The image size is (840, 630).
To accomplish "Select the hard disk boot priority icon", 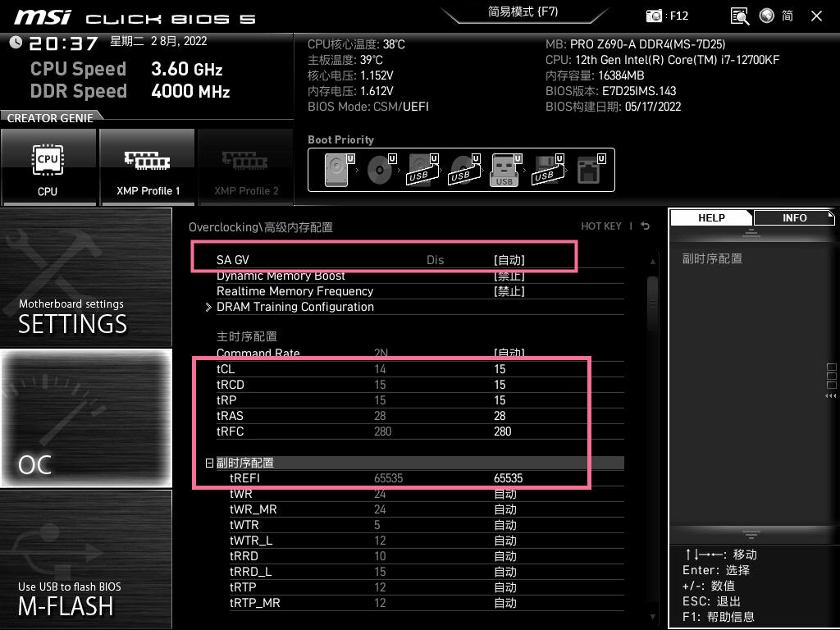I will 337,171.
